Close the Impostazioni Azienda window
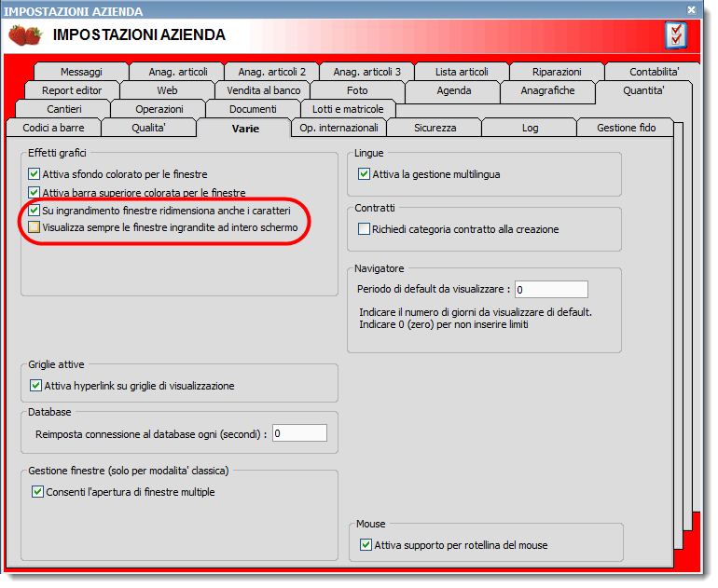The width and height of the screenshot is (718, 588). pos(692,9)
